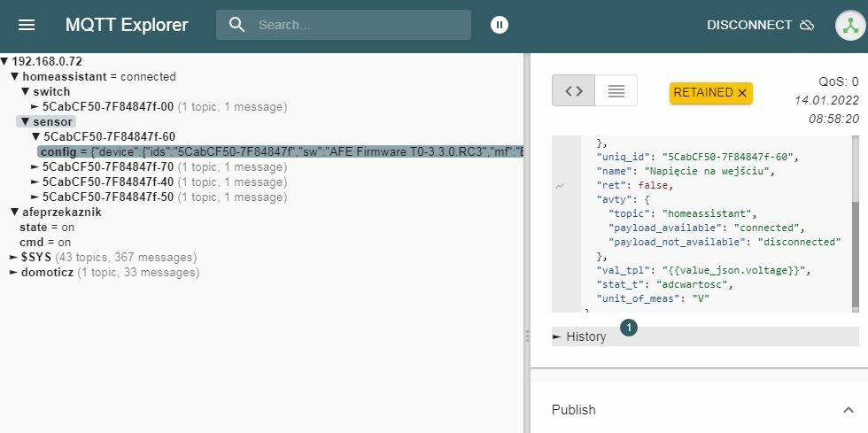Click the "unit_of_meas" key
The width and height of the screenshot is (868, 433).
tap(638, 298)
